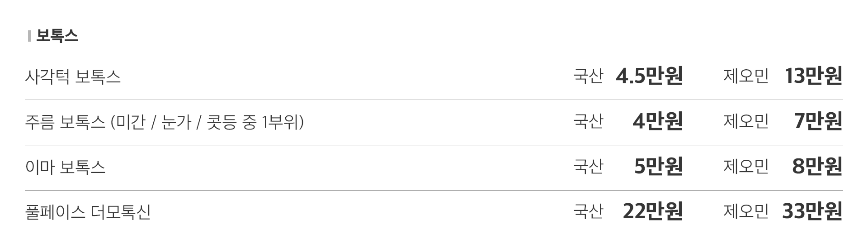Click the 22만원 price

tap(653, 211)
